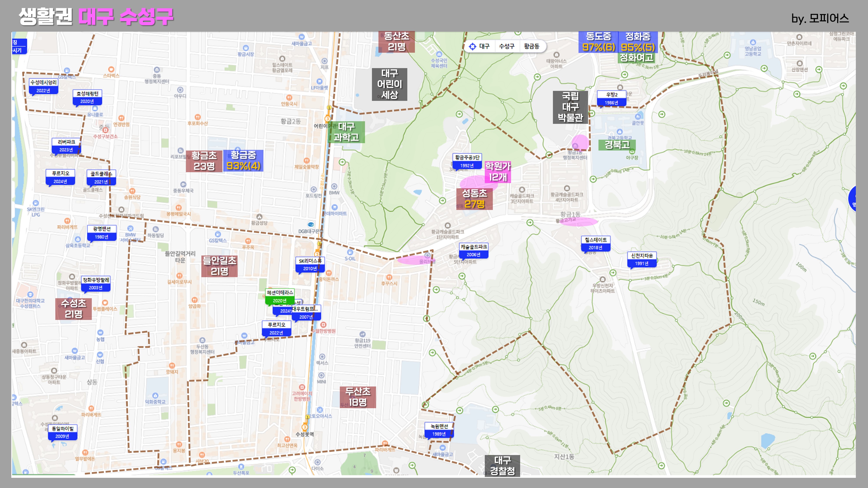Click the 캐슬골드파크 2006년 apartment marker
Viewport: 868px width, 488px height.
[473, 251]
